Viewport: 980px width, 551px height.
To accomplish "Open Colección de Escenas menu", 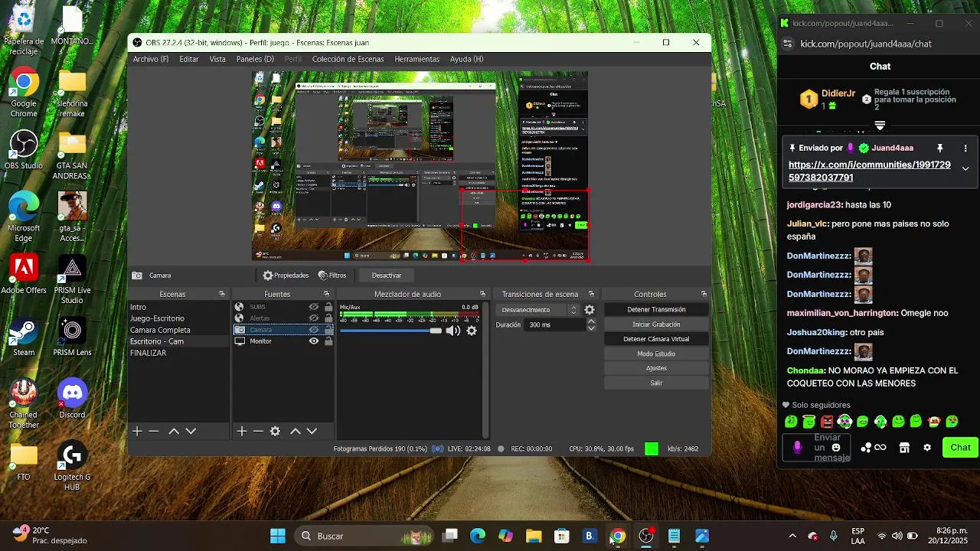I will 348,59.
